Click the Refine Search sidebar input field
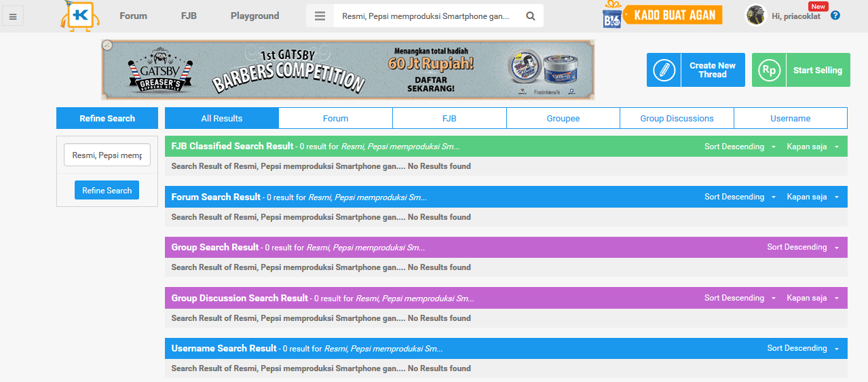Screen dimensions: 868x382 (x=107, y=155)
